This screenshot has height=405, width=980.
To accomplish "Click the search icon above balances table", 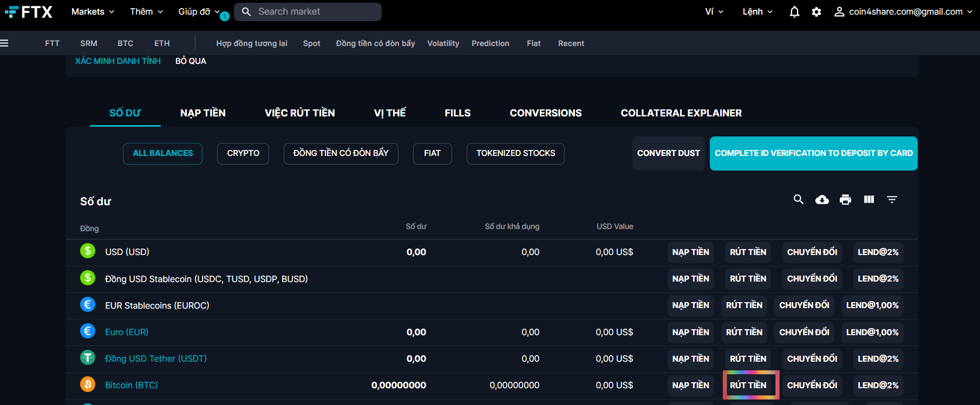I will (799, 199).
